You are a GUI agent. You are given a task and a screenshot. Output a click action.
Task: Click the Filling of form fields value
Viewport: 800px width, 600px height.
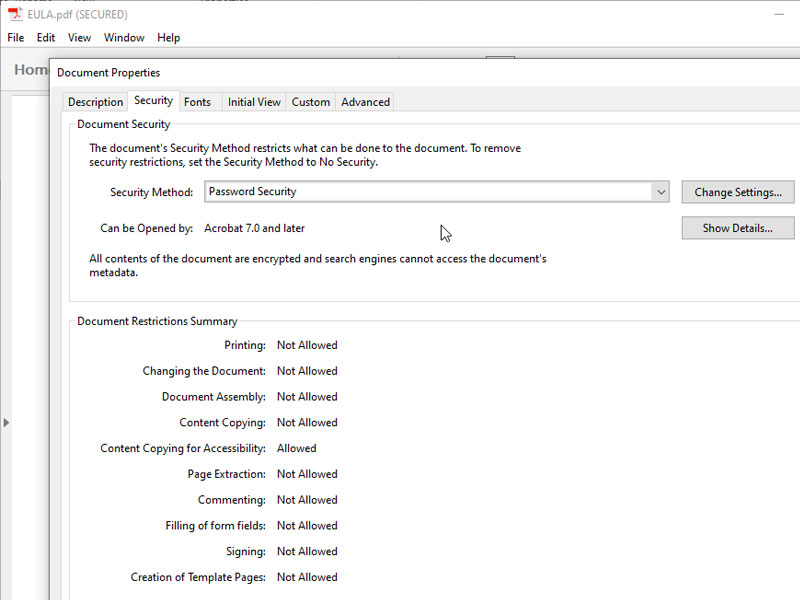307,526
